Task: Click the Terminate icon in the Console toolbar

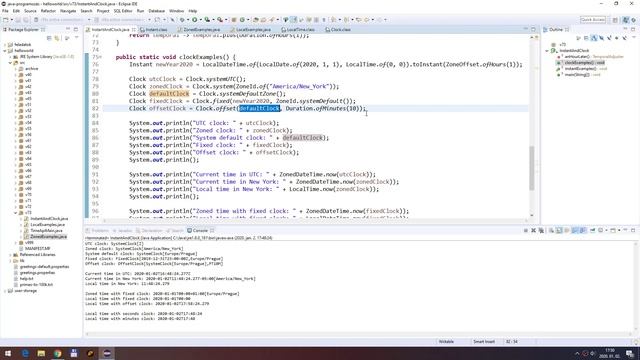Action: click(x=526, y=231)
